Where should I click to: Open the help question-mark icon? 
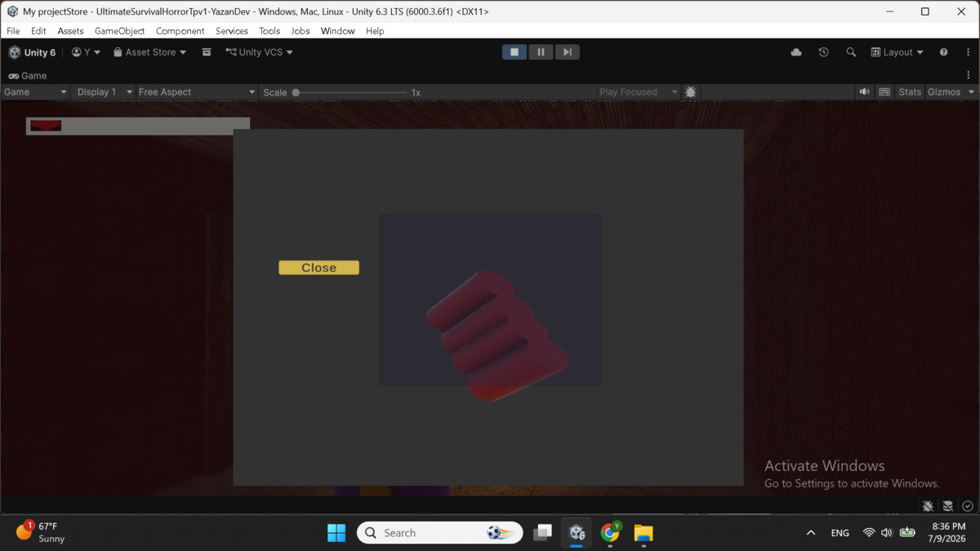click(943, 52)
